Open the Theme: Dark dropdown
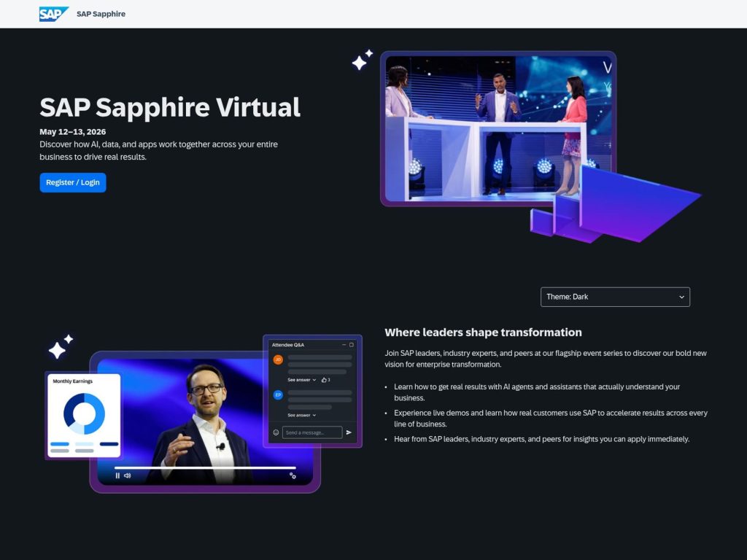 (615, 297)
